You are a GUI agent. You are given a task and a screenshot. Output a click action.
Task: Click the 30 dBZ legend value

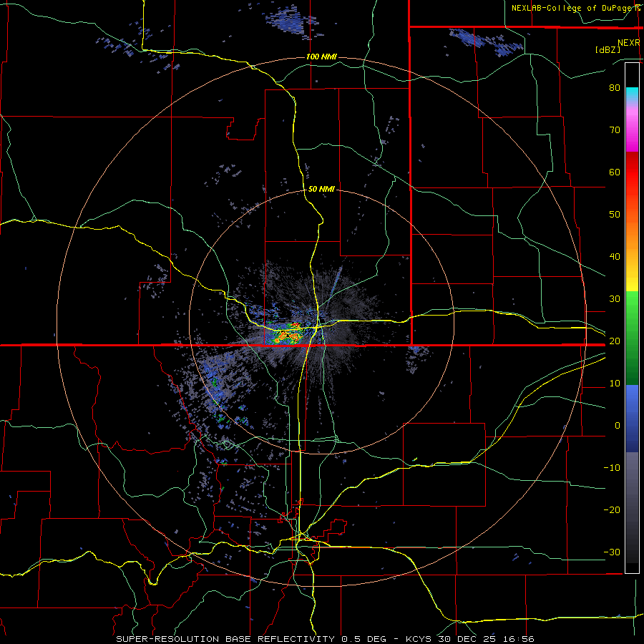[x=615, y=299]
